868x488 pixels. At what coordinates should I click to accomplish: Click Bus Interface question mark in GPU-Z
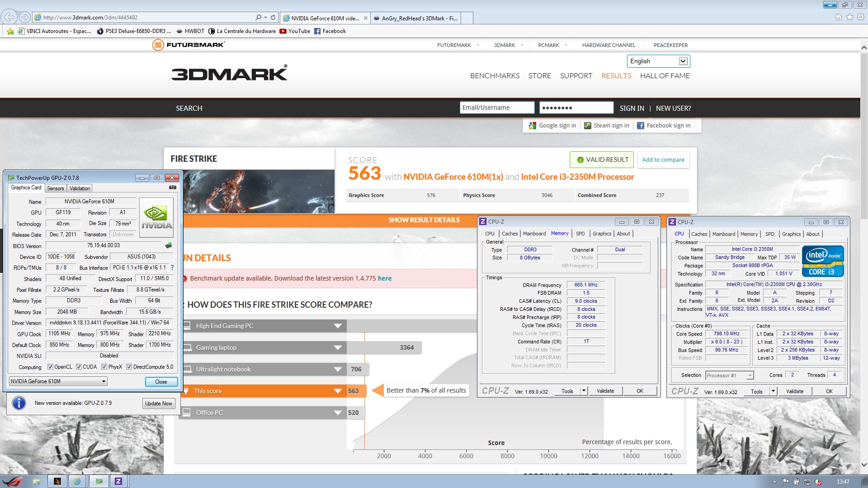coord(172,267)
